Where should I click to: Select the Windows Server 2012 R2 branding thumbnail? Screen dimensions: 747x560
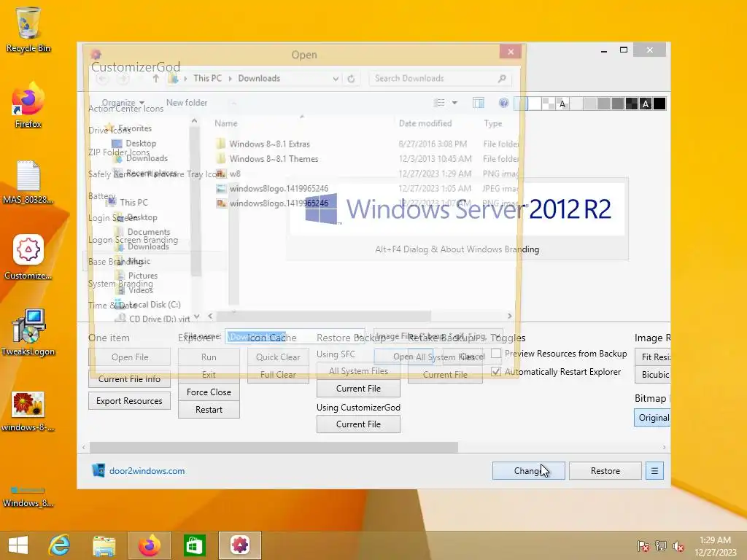pos(457,219)
